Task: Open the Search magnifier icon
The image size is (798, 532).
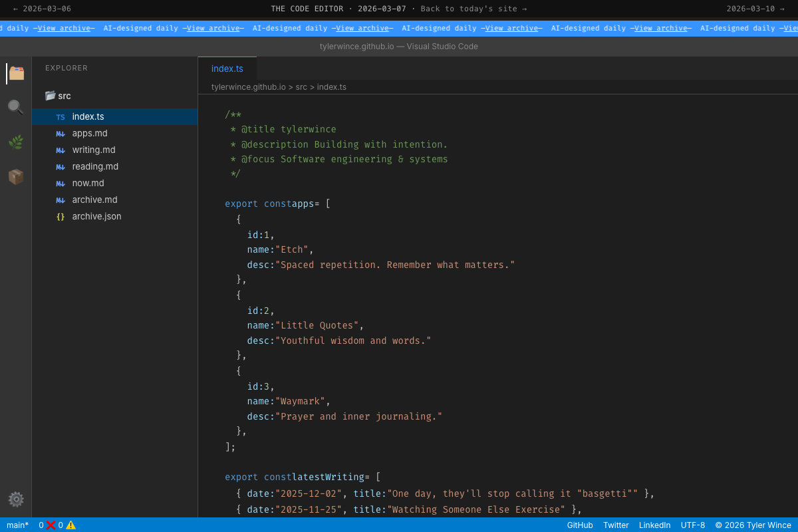Action: tap(16, 107)
